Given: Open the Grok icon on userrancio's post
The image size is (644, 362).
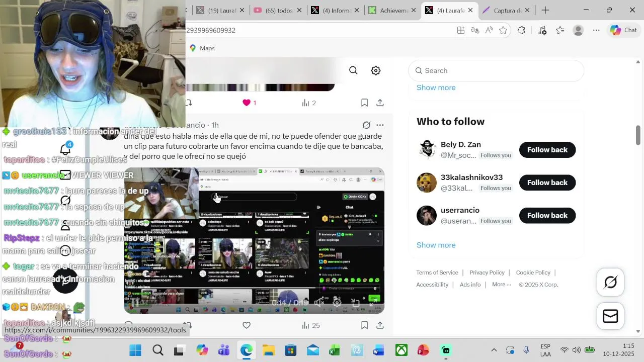Looking at the screenshot, I should (x=366, y=125).
